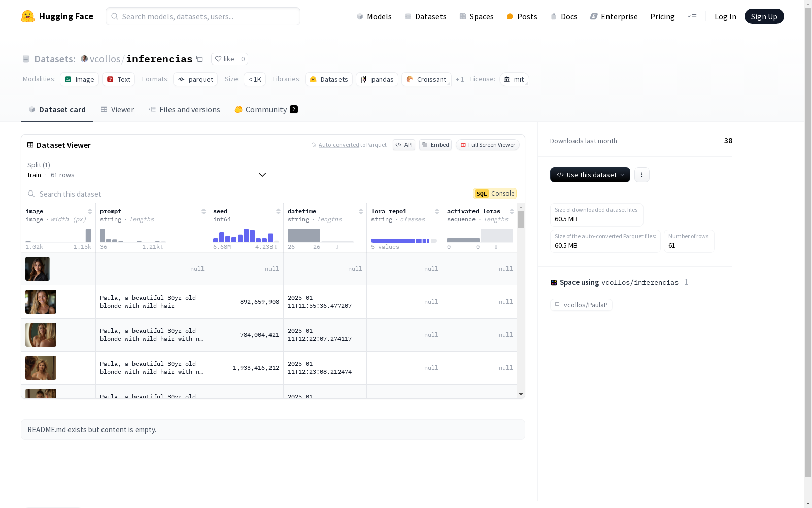Click the dataset table's scroll up arrow
Screen dimensions: 812x508
pos(521,207)
